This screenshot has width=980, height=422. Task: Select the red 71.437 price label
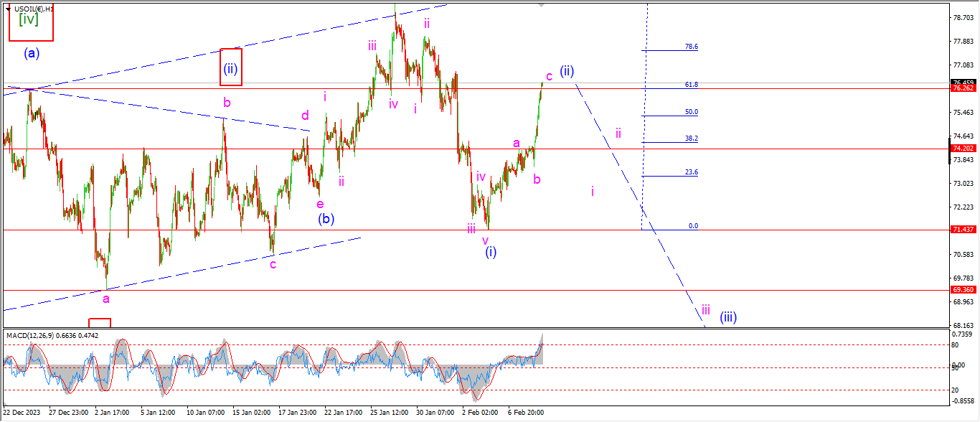[x=961, y=230]
